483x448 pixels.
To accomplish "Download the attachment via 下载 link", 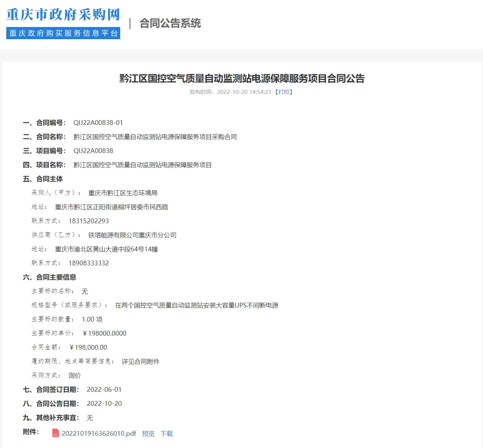I will click(x=166, y=434).
